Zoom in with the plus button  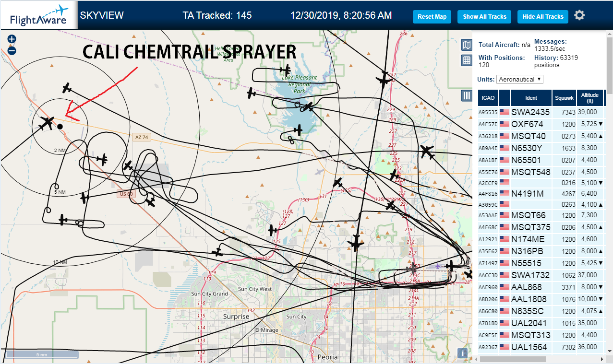12,39
